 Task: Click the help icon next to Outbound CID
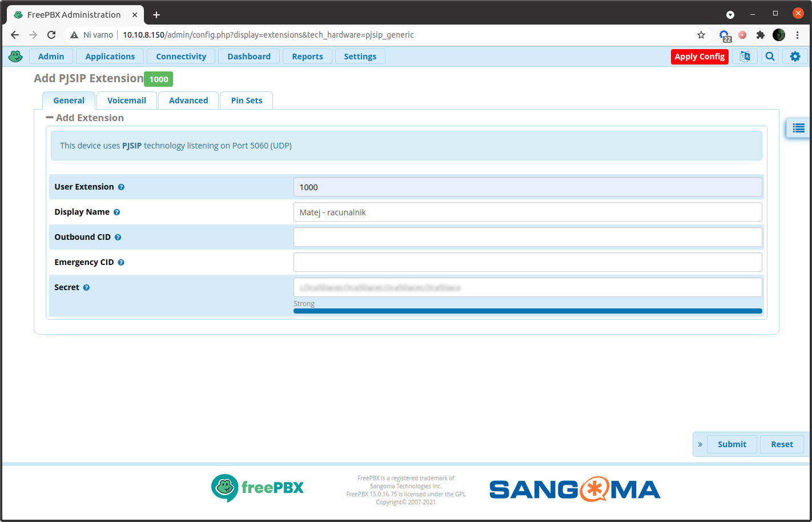coord(118,237)
